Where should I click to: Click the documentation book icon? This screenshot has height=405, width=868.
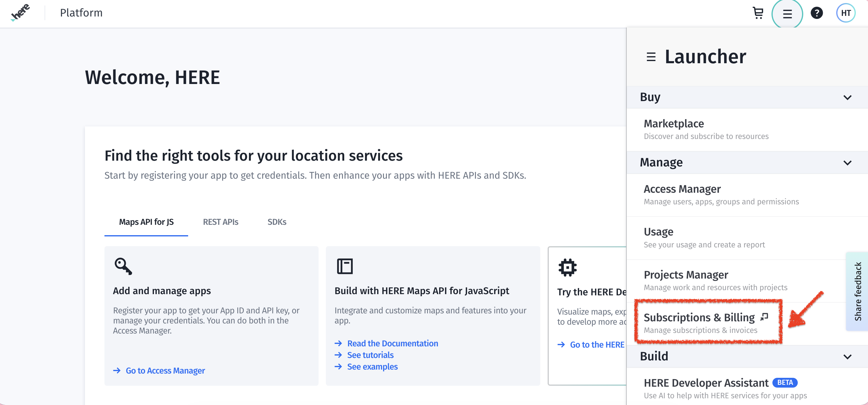point(345,267)
